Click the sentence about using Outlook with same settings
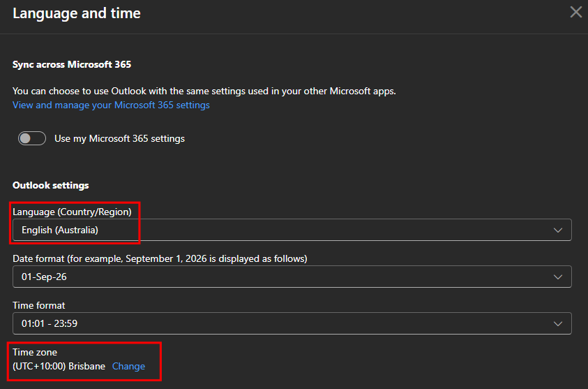Image resolution: width=588 pixels, height=389 pixels. point(204,91)
